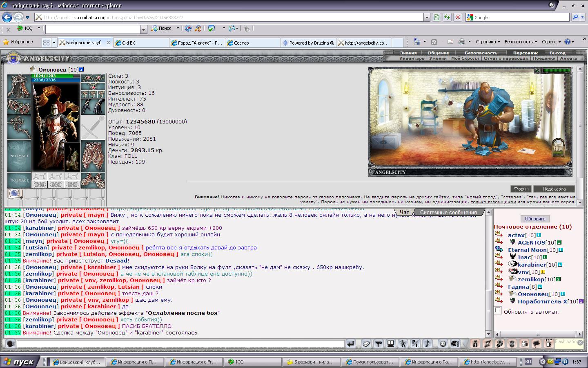Click the eraser icon to clear chat
This screenshot has height=368, width=588.
[366, 344]
